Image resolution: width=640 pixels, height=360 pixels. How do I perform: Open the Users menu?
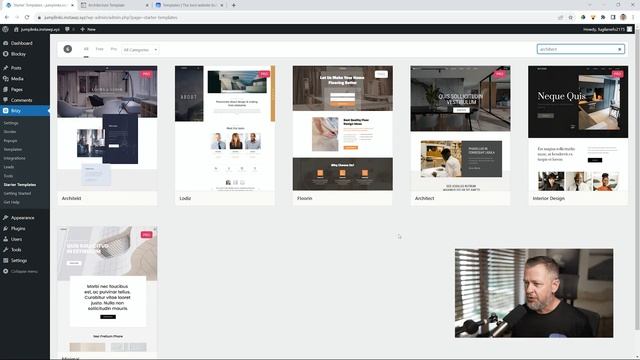(16, 239)
